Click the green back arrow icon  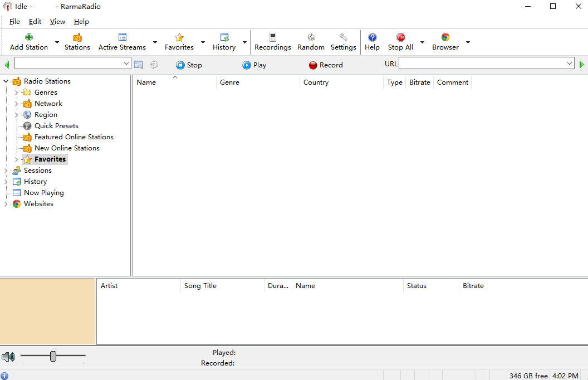pos(7,65)
